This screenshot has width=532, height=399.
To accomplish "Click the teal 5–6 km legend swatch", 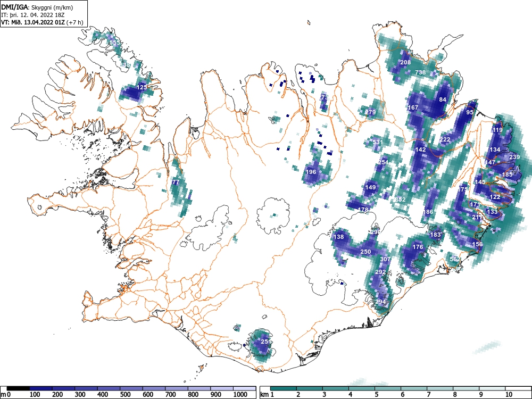I will click(388, 388).
